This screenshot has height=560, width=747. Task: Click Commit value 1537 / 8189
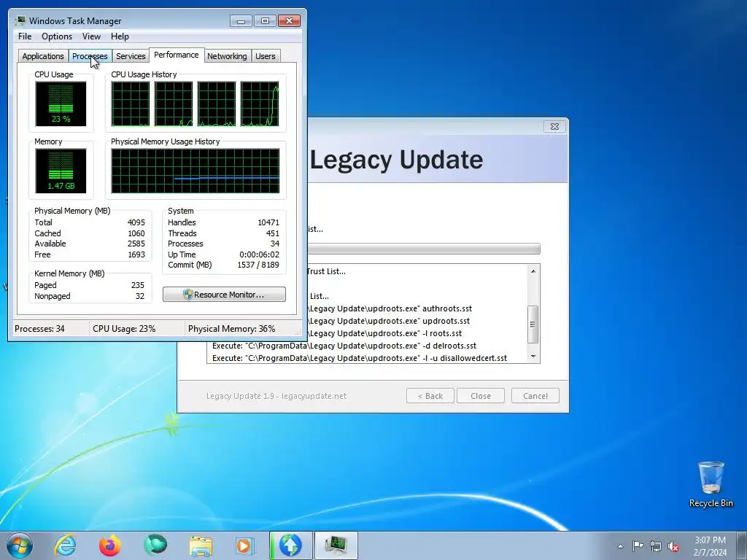point(258,265)
